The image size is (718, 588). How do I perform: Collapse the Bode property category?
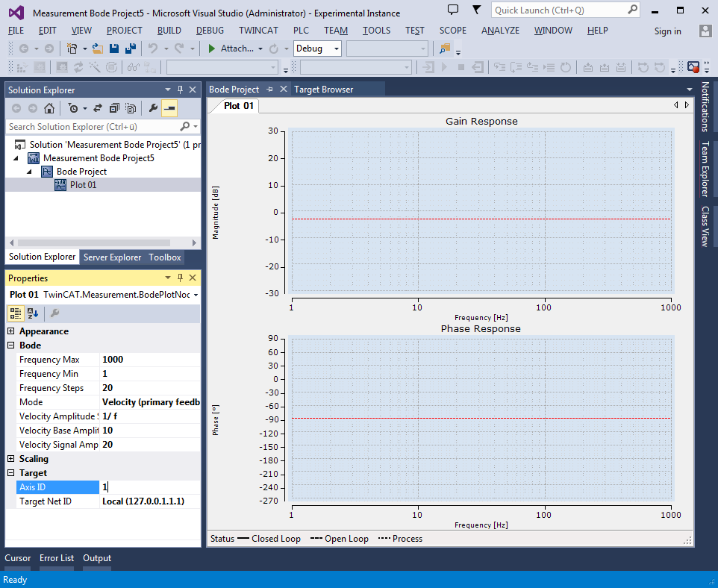[11, 345]
